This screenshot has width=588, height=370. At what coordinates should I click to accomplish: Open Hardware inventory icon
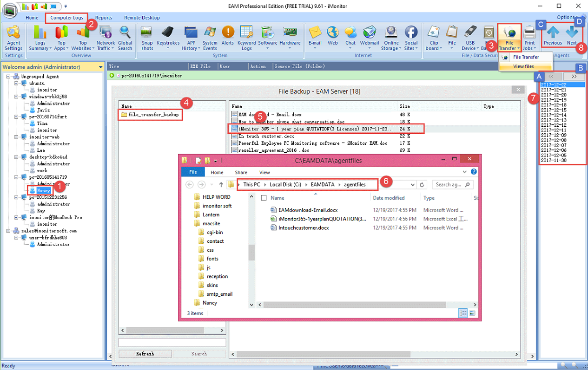tap(290, 38)
